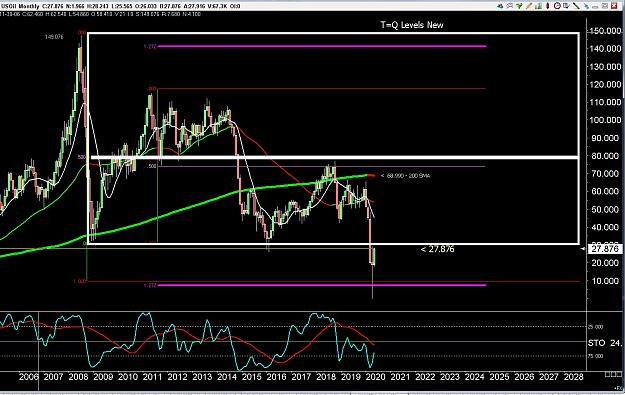Click the FX label in bottom corner
Screen dimensions: 625x395
619,388
